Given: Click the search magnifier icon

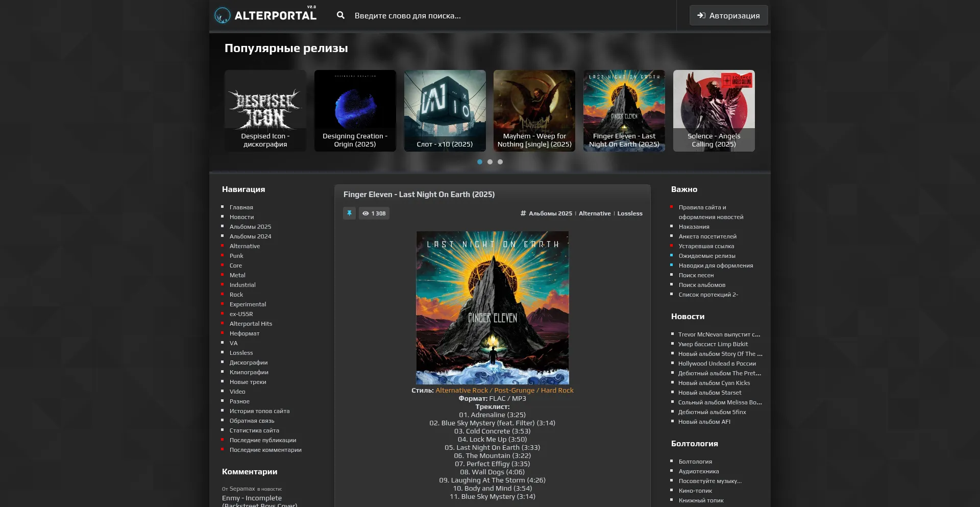Looking at the screenshot, I should (340, 15).
